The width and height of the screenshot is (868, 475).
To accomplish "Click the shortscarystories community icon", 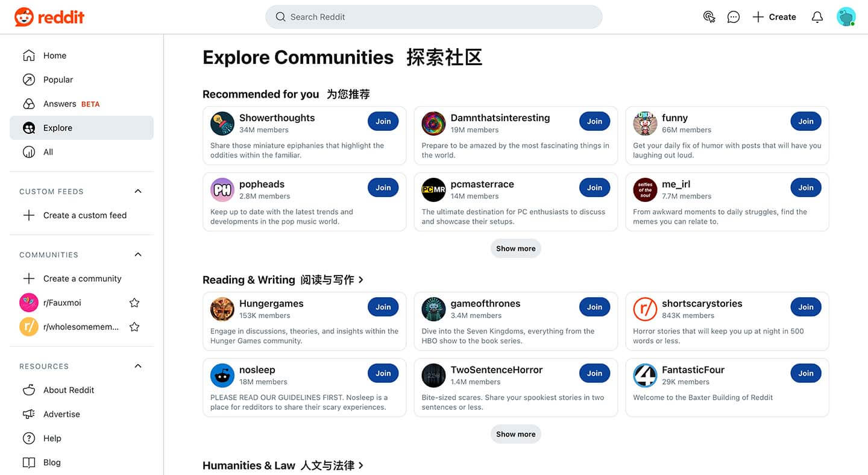I will pos(645,309).
